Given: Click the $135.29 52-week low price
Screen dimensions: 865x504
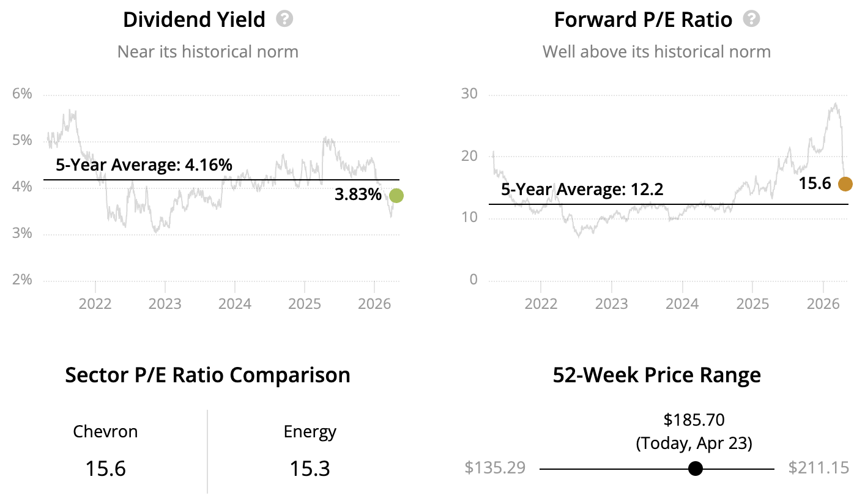Looking at the screenshot, I should pos(494,468).
